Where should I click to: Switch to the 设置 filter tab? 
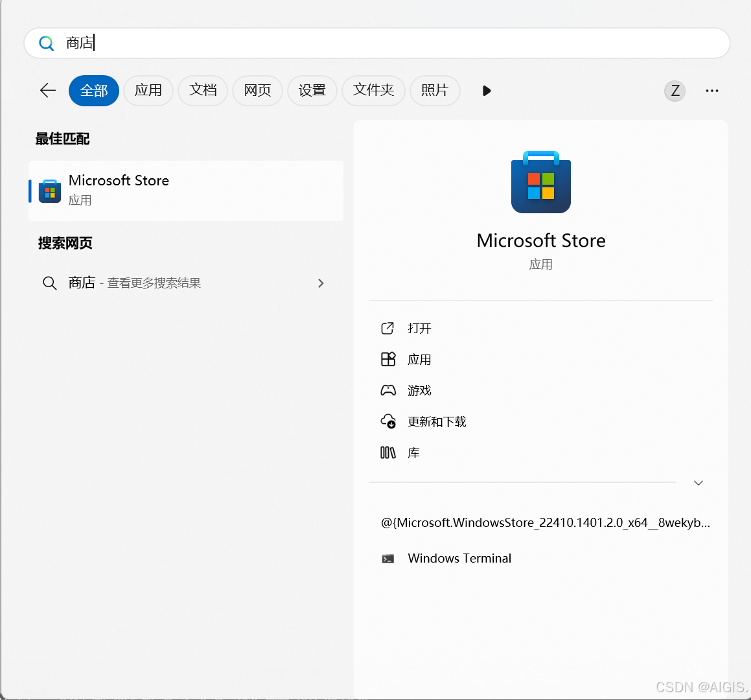click(x=312, y=91)
